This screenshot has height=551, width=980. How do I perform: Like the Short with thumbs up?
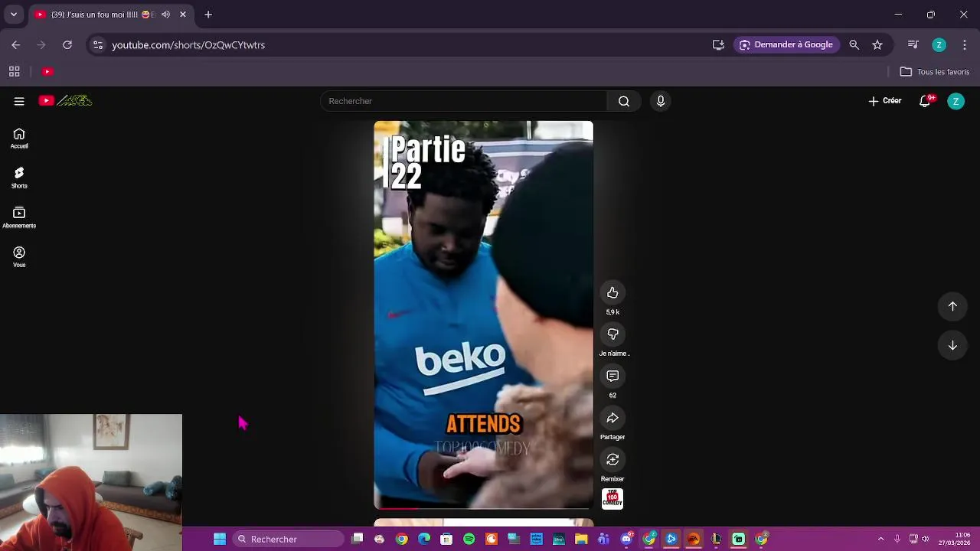tap(612, 293)
